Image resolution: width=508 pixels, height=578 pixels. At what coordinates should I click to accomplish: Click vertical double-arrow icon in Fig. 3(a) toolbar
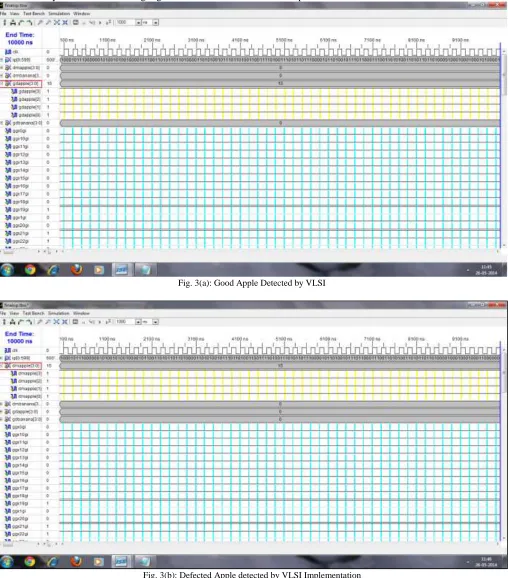(4, 22)
